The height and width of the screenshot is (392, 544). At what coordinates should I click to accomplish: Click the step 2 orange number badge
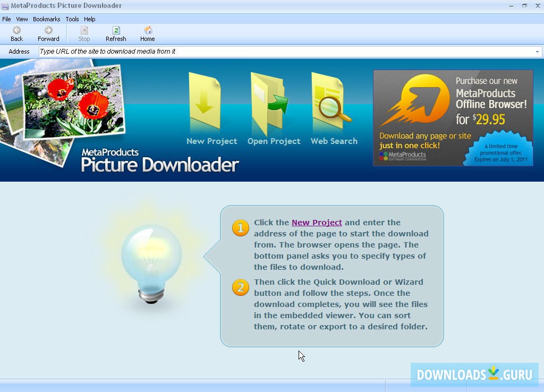pos(241,287)
